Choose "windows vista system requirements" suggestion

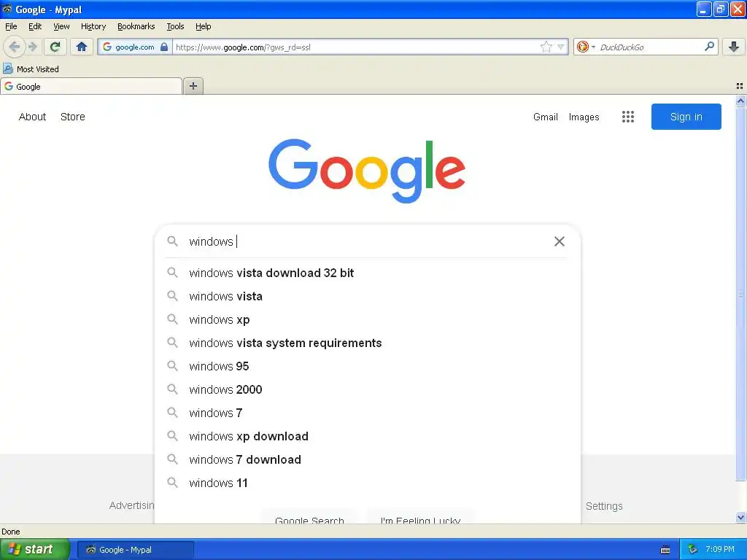click(368, 343)
